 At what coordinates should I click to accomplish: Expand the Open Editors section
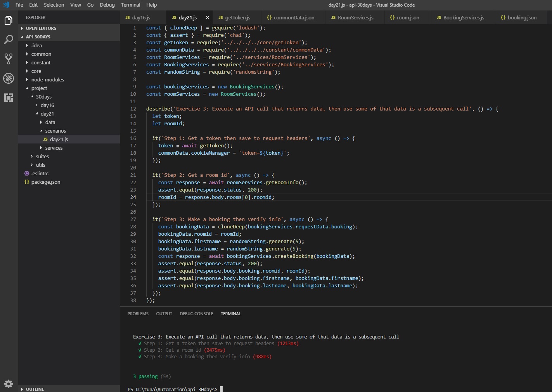click(69, 28)
